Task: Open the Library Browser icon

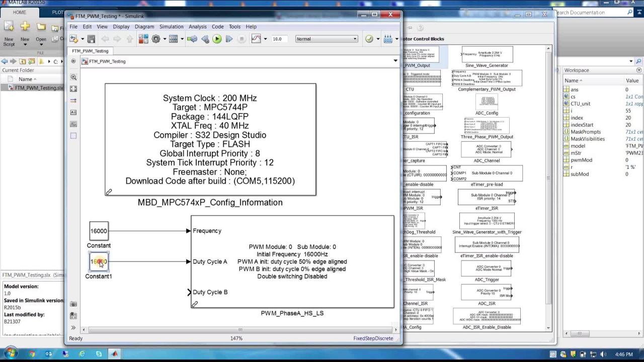Action: click(143, 39)
